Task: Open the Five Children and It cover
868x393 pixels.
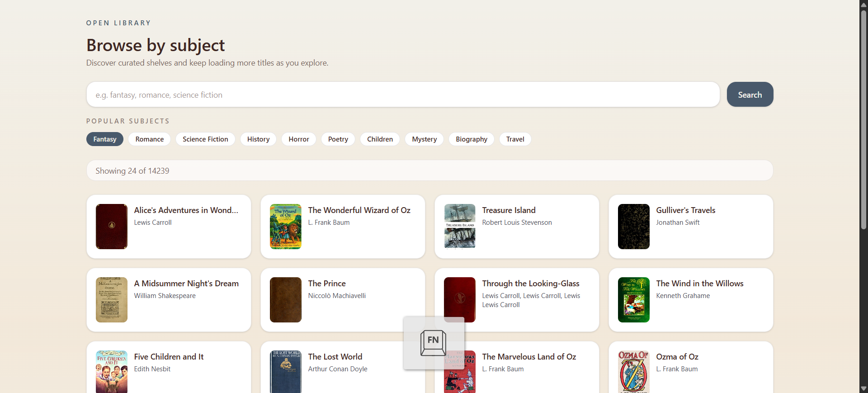Action: 112,372
